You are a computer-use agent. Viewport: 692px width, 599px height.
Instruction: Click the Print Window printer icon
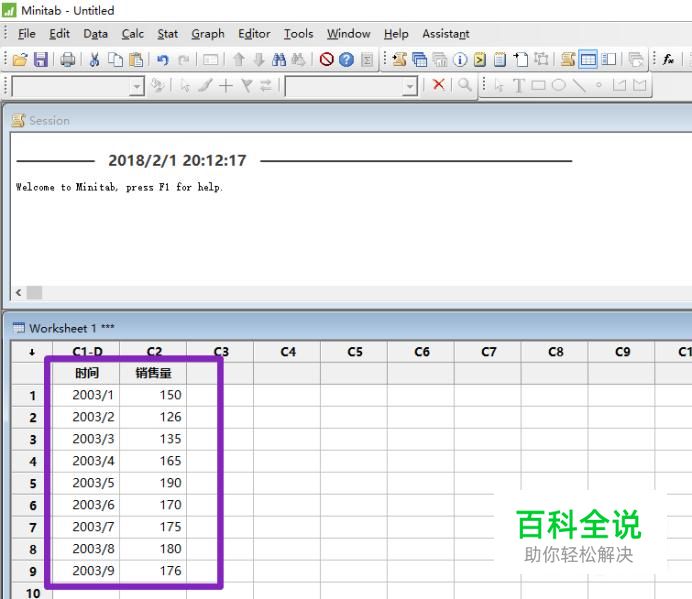68,59
